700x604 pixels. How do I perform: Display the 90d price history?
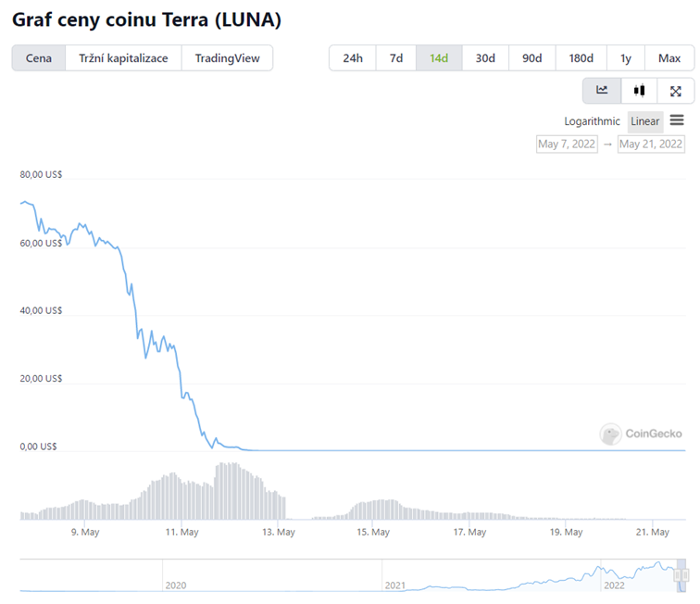(532, 58)
